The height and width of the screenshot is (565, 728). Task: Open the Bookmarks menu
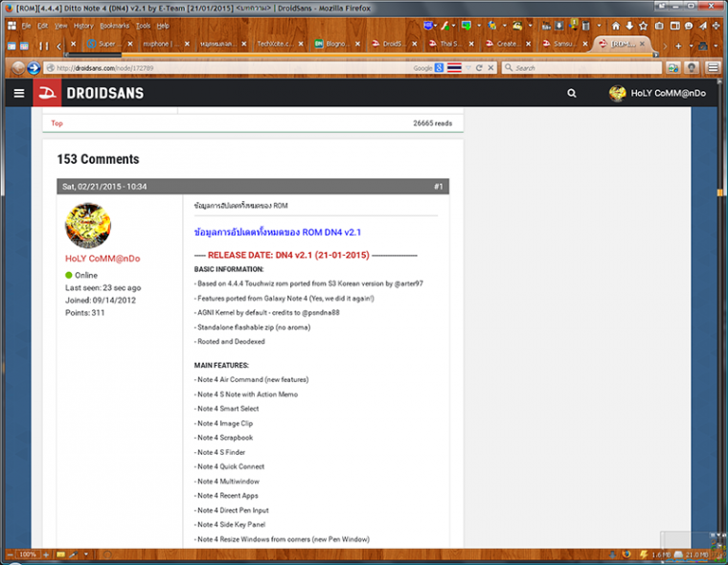pyautogui.click(x=115, y=26)
